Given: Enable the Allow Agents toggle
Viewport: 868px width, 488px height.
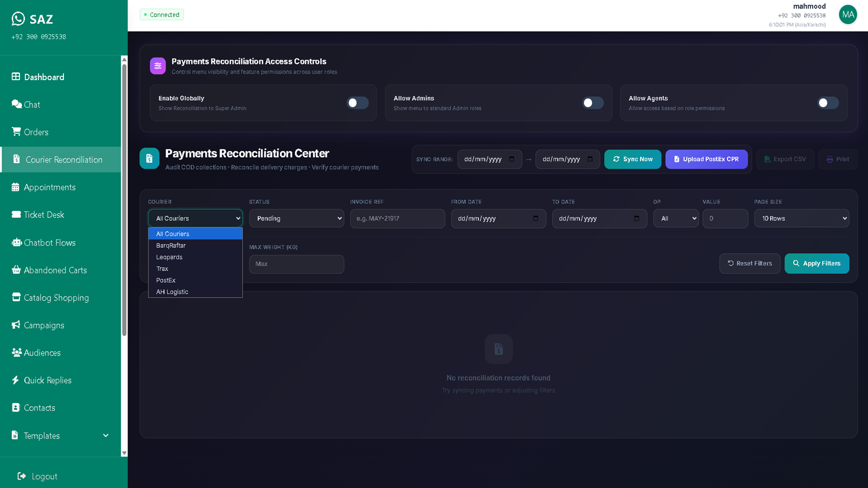Looking at the screenshot, I should pyautogui.click(x=828, y=102).
